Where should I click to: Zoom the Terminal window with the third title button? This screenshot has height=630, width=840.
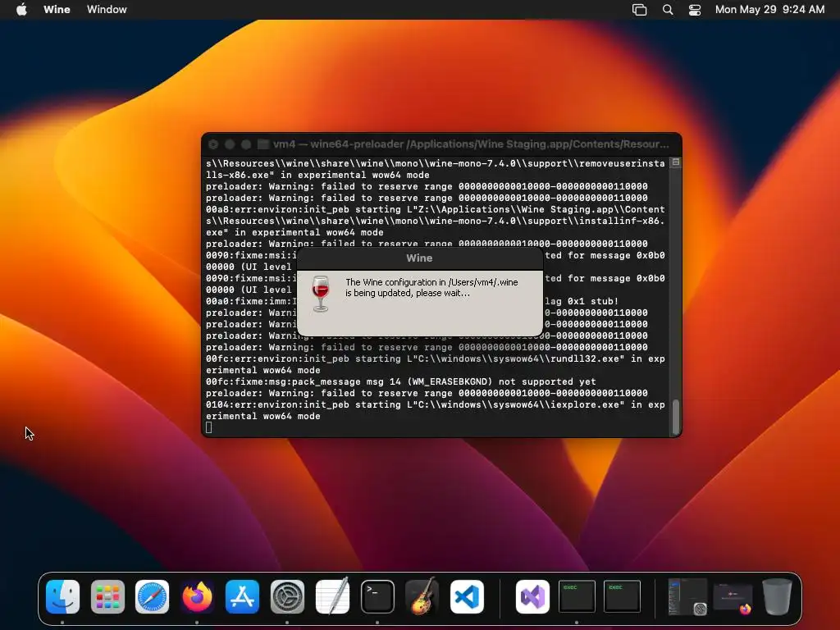click(246, 144)
